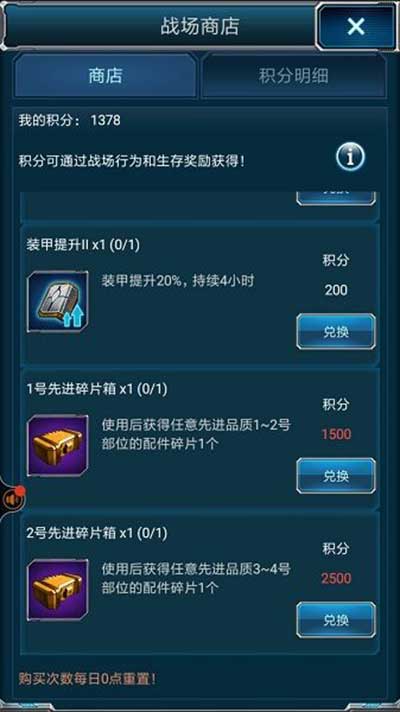Click the 200 points price
This screenshot has width=400, height=712.
point(336,290)
